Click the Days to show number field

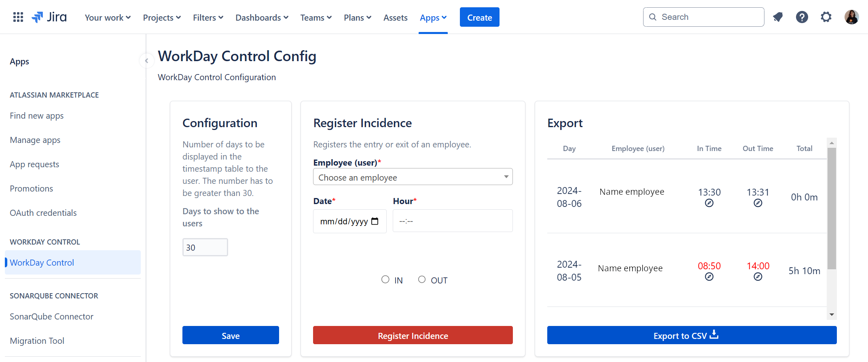click(205, 247)
